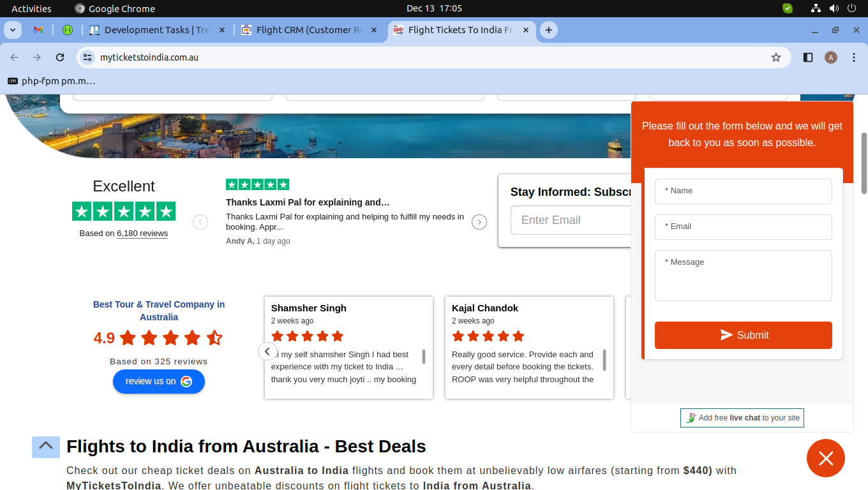Screen dimensions: 868x490
Task: Close the Development Tasks tab
Action: (x=222, y=30)
